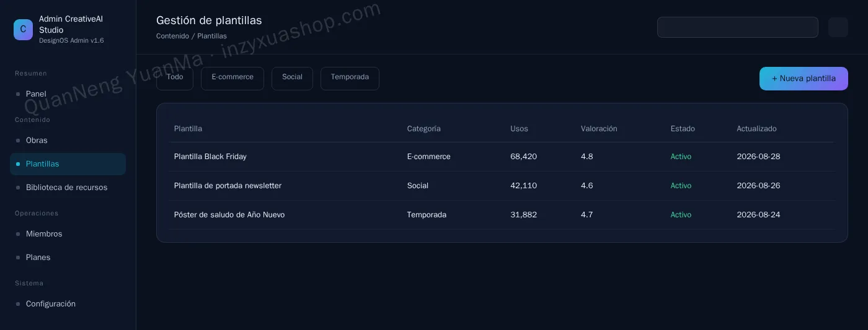Open the Planes sidebar entry
This screenshot has width=868, height=330.
[x=68, y=258]
